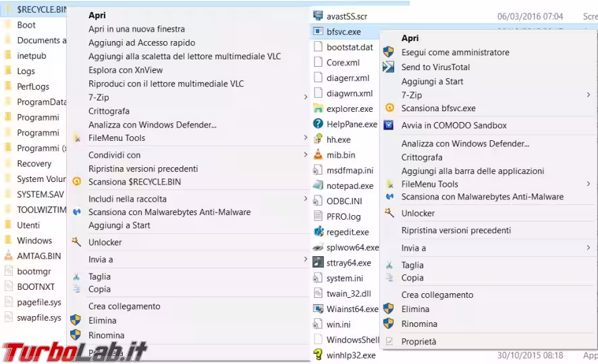Click the HelpPane.exe question mark icon
Screen dimensions: 598x364
pos(318,123)
